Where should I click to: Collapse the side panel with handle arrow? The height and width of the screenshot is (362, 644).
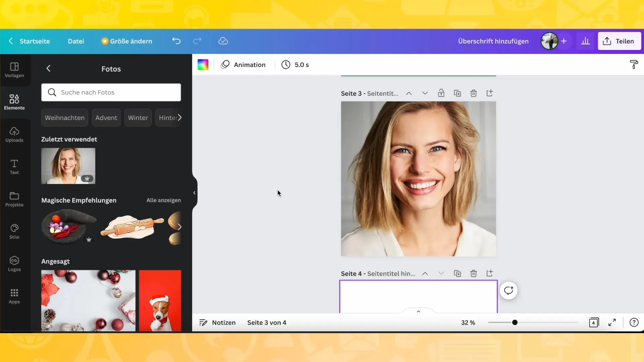(194, 193)
